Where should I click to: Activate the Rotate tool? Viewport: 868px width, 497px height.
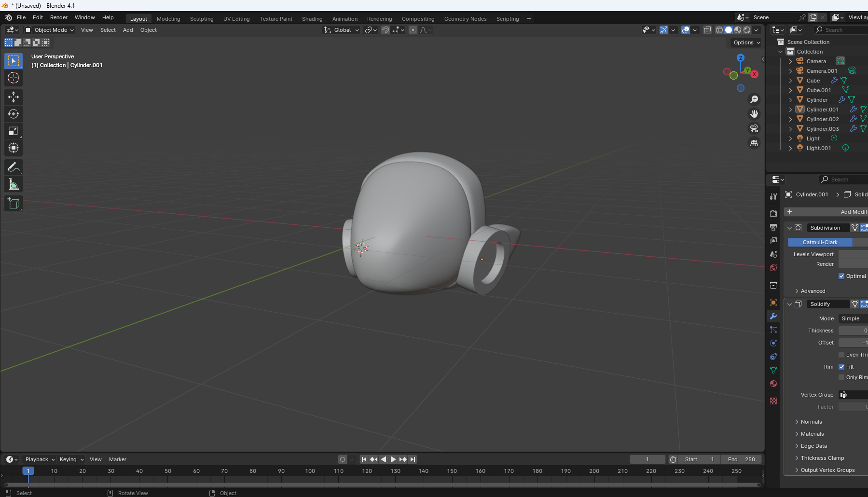click(13, 114)
